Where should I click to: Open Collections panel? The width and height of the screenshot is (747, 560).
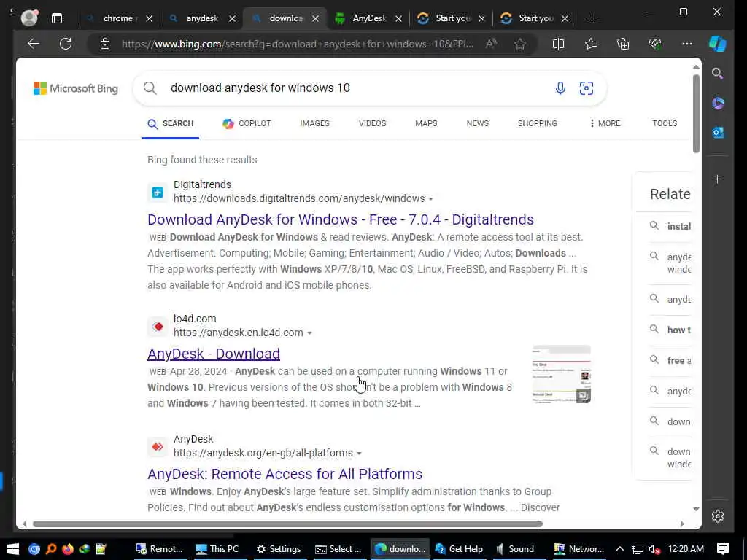pos(623,44)
